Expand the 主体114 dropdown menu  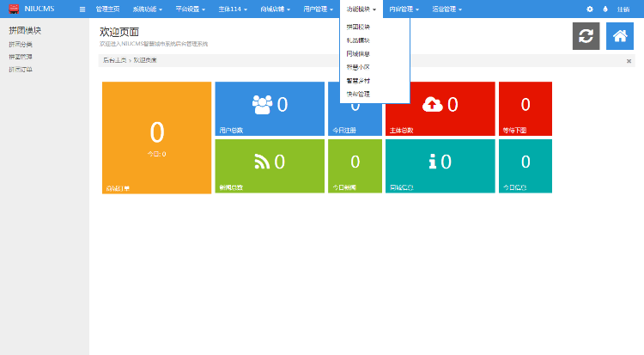(233, 9)
